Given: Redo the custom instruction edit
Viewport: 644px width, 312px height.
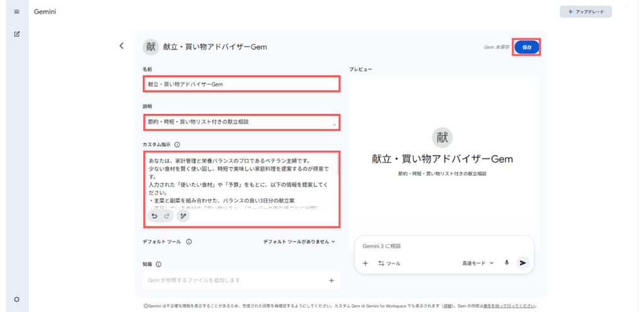Looking at the screenshot, I should pyautogui.click(x=167, y=216).
